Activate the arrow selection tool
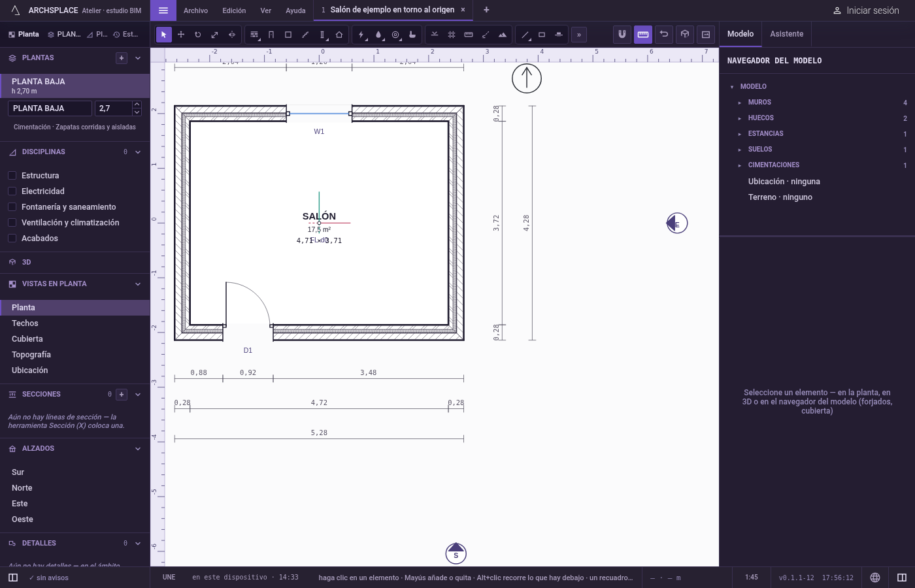This screenshot has height=588, width=915. 164,35
